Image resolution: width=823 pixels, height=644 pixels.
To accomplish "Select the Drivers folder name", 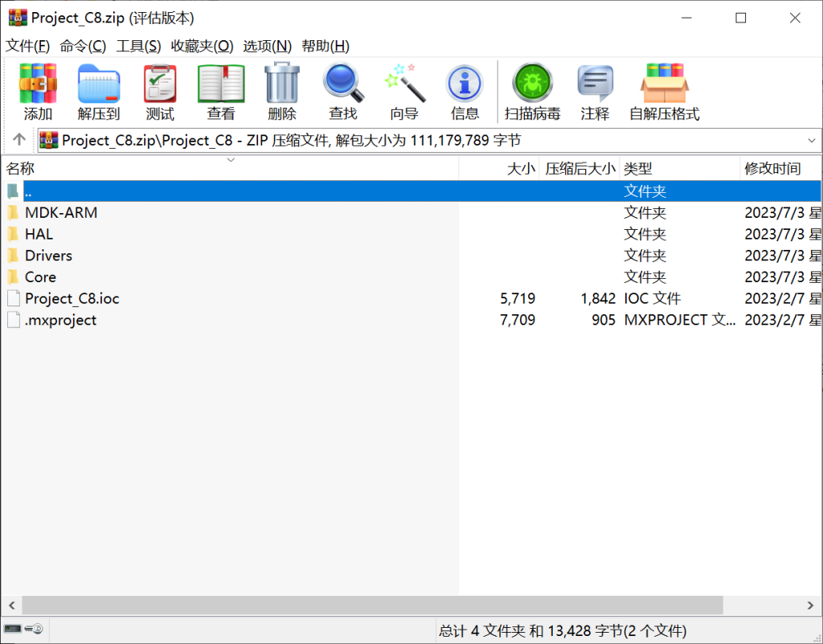I will (x=48, y=256).
